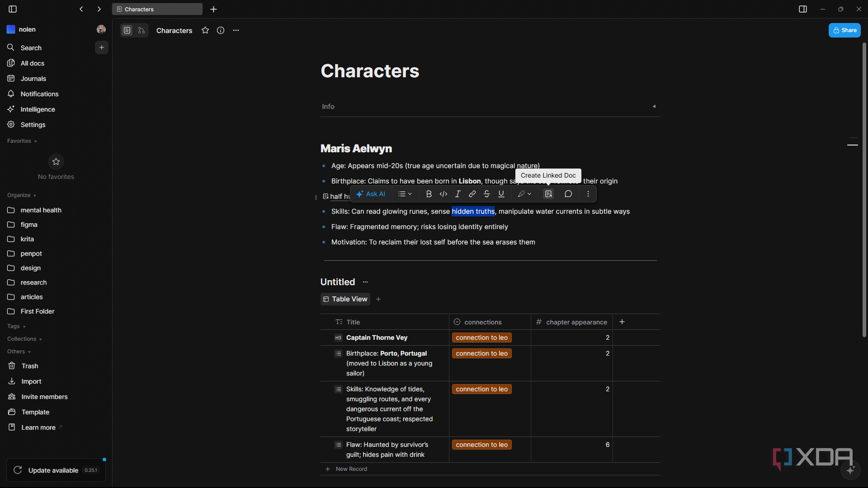Open the research folder
This screenshot has height=488, width=868.
click(56, 282)
